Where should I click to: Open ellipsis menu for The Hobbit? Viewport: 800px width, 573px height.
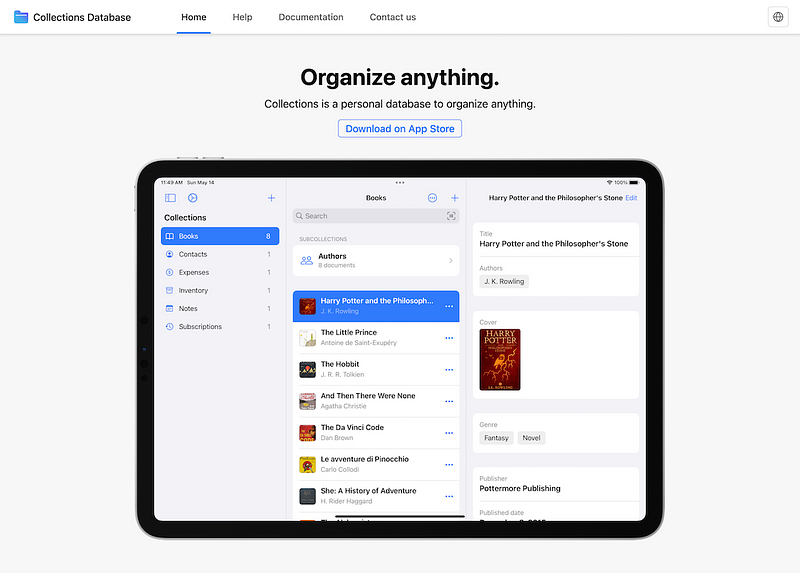[449, 369]
